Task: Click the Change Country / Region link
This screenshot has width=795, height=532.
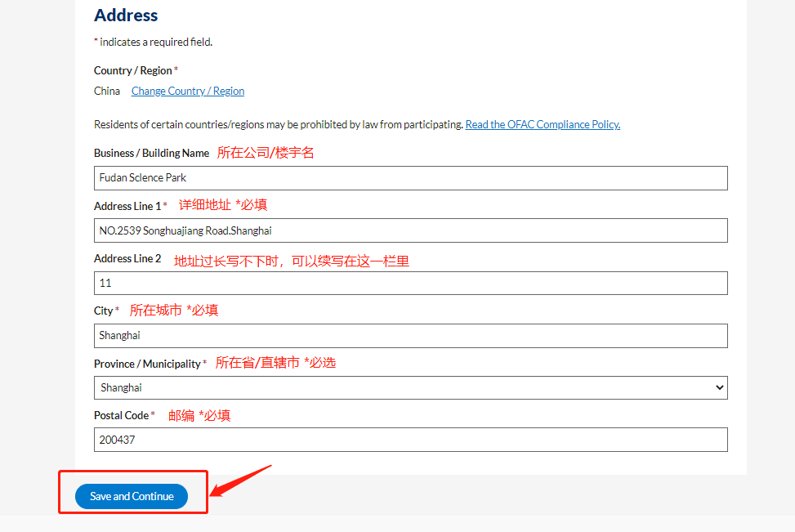Action: (x=188, y=91)
